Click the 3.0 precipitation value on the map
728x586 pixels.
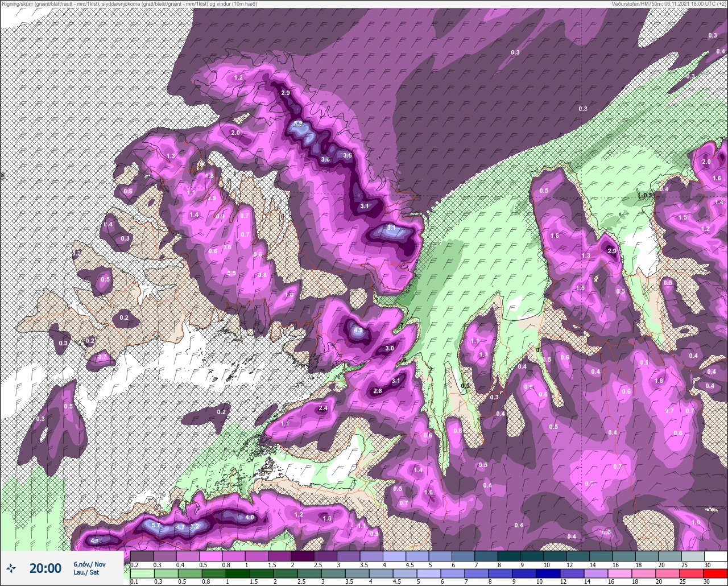click(390, 348)
